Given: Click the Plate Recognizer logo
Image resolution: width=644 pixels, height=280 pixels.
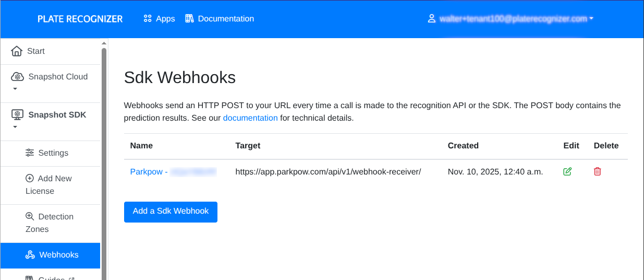Looking at the screenshot, I should pos(80,19).
